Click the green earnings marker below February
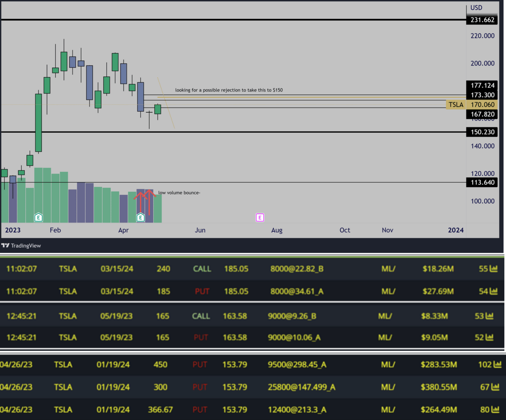This screenshot has width=506, height=420. pyautogui.click(x=38, y=218)
